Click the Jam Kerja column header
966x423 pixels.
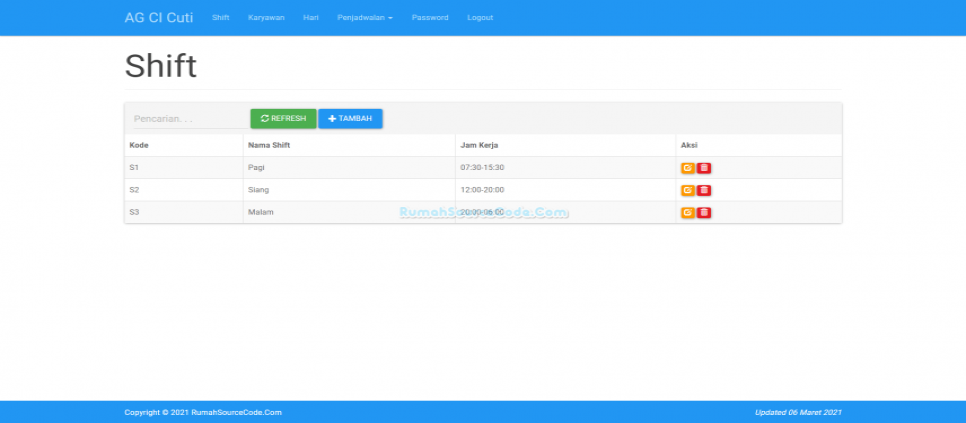click(x=478, y=146)
